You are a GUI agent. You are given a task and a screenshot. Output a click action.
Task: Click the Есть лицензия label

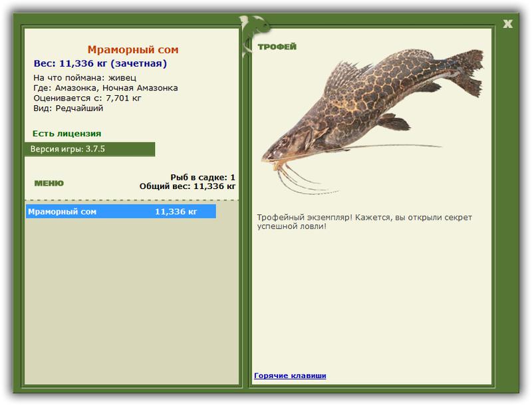click(67, 133)
